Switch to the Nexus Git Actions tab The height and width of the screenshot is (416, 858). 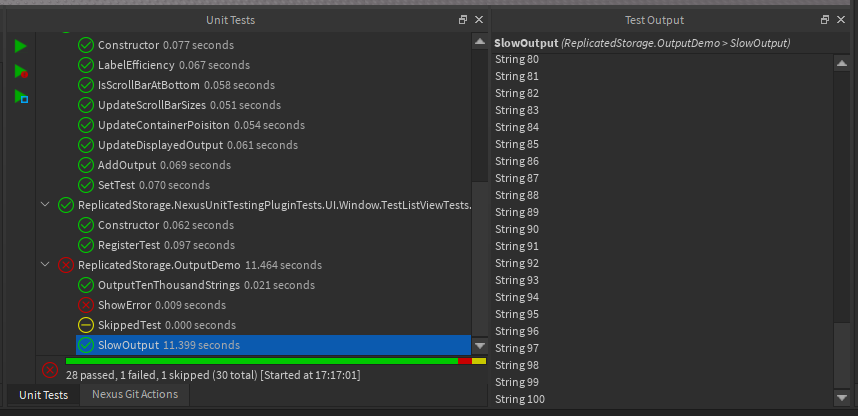click(x=135, y=394)
